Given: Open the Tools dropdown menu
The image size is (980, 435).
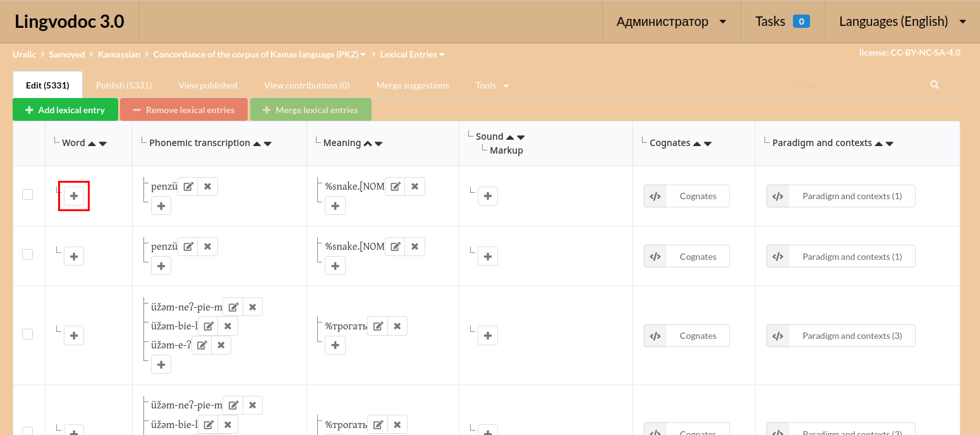Looking at the screenshot, I should pyautogui.click(x=492, y=85).
